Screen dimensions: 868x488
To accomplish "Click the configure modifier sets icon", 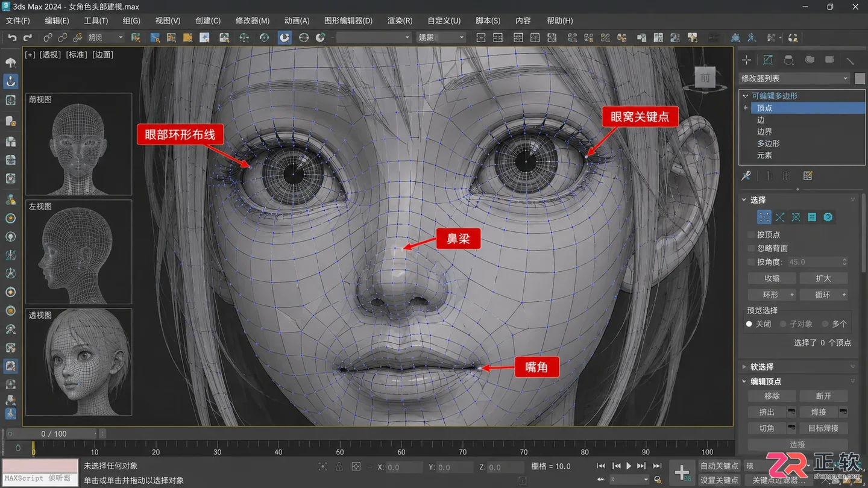I will click(x=808, y=176).
